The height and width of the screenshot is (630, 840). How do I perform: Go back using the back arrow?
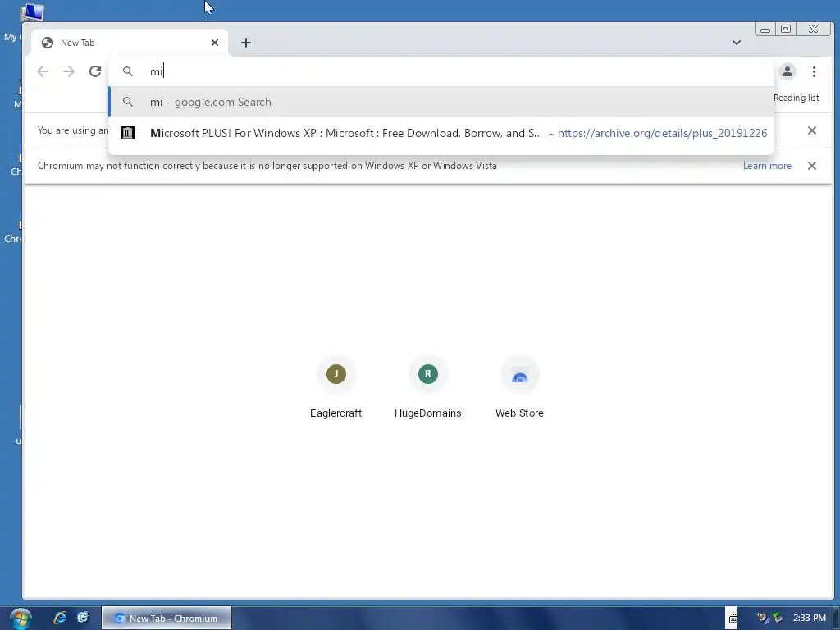43,71
